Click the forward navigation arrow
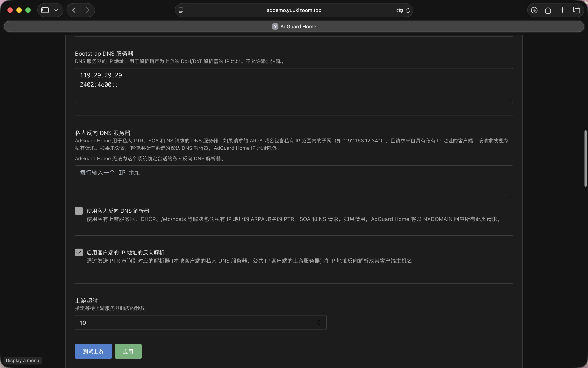588x368 pixels. pyautogui.click(x=87, y=10)
